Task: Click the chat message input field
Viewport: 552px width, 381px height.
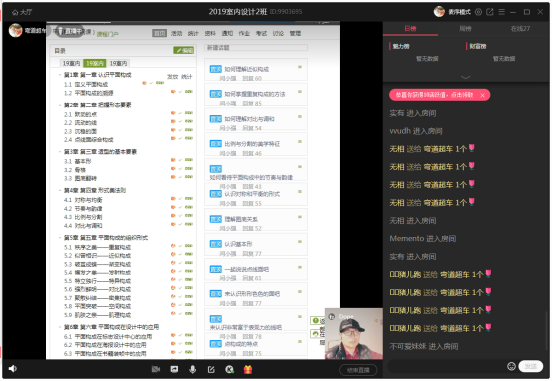Action: [x=446, y=366]
